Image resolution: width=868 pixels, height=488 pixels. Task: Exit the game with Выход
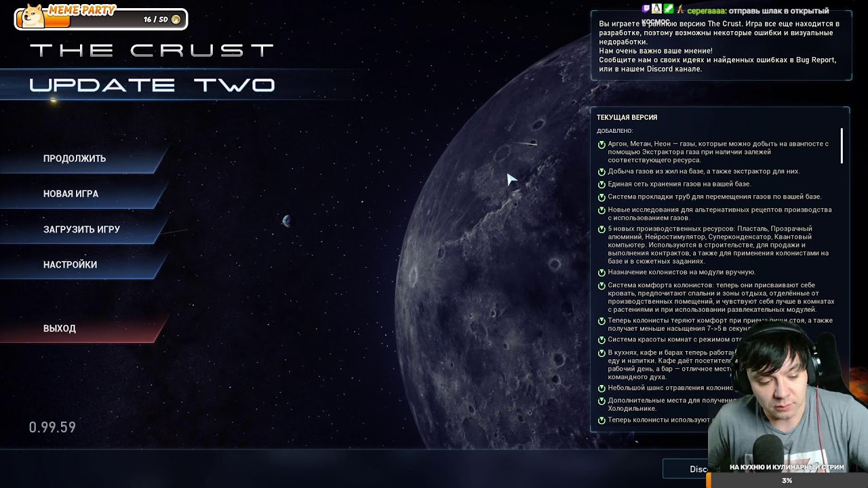pyautogui.click(x=83, y=329)
